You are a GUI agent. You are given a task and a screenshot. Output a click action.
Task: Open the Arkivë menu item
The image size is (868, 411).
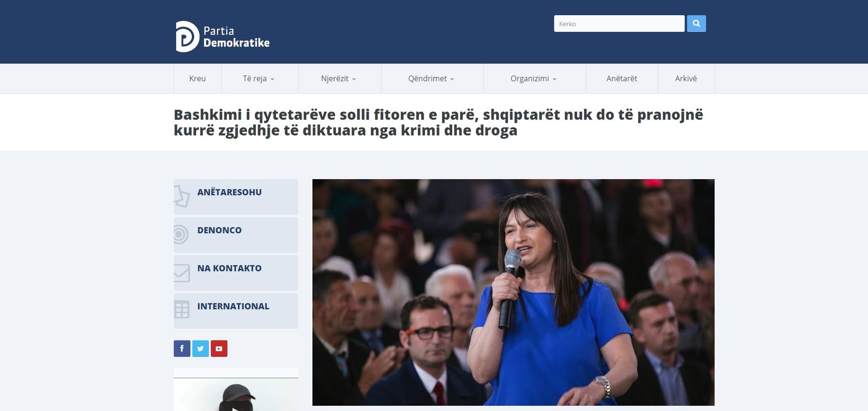point(686,78)
